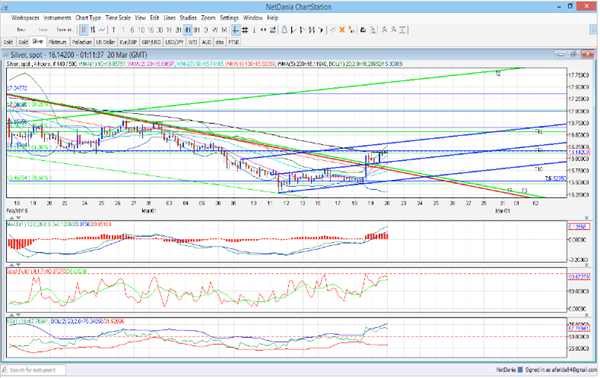This screenshot has height=378, width=600.
Task: Click the zoom in magnifier icon
Action: click(x=384, y=30)
